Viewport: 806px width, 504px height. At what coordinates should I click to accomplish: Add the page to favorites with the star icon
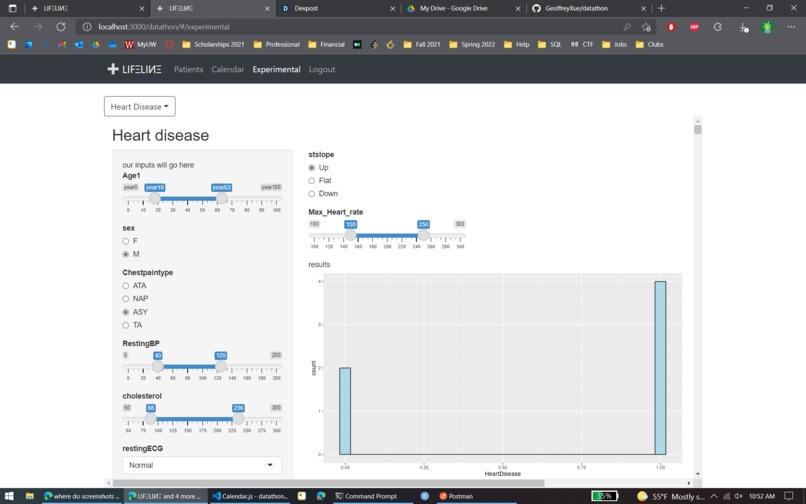point(646,27)
